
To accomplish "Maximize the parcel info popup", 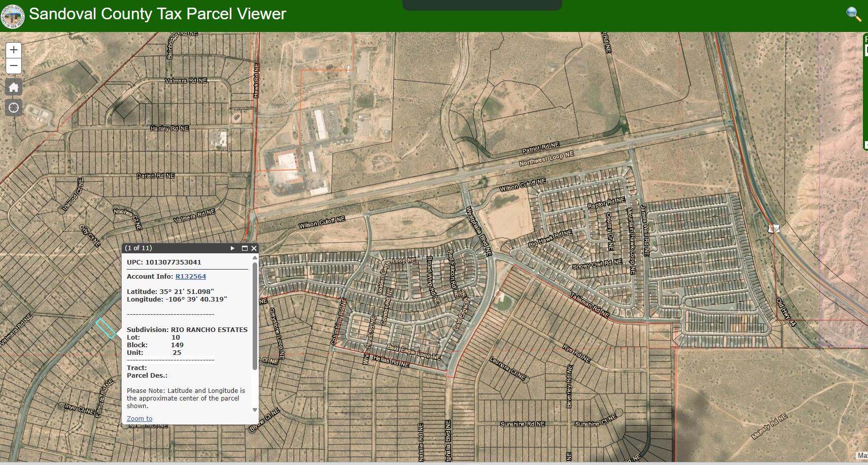I will coord(245,248).
